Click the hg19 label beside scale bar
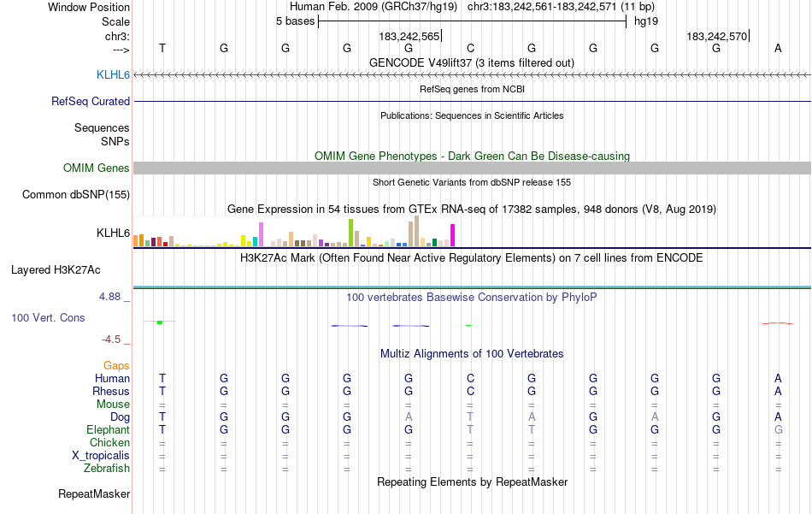Image resolution: width=812 pixels, height=514 pixels. pos(646,21)
